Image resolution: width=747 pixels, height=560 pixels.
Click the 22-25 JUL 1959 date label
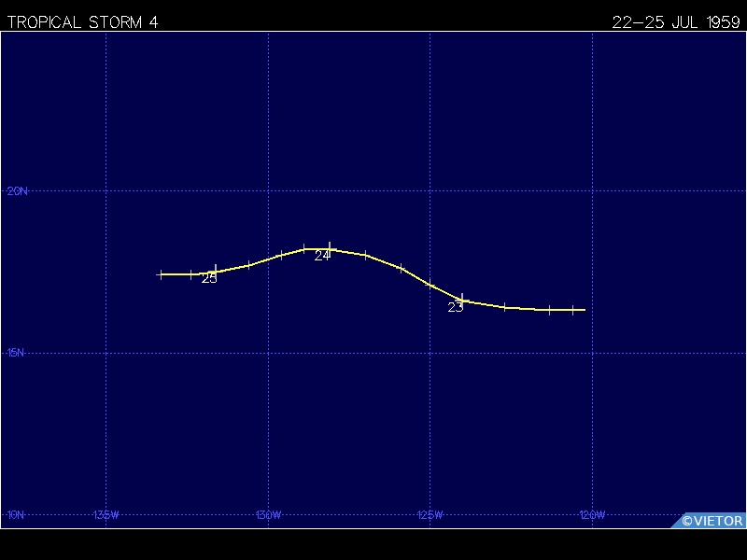click(676, 22)
